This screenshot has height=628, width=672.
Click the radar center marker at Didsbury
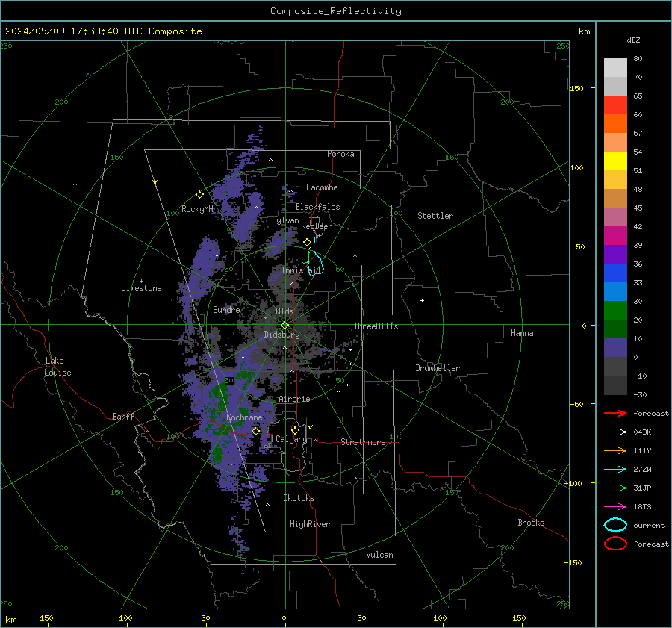point(285,326)
